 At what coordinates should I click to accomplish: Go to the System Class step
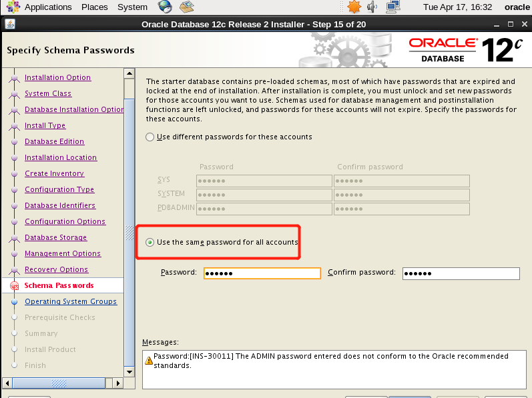(x=48, y=93)
